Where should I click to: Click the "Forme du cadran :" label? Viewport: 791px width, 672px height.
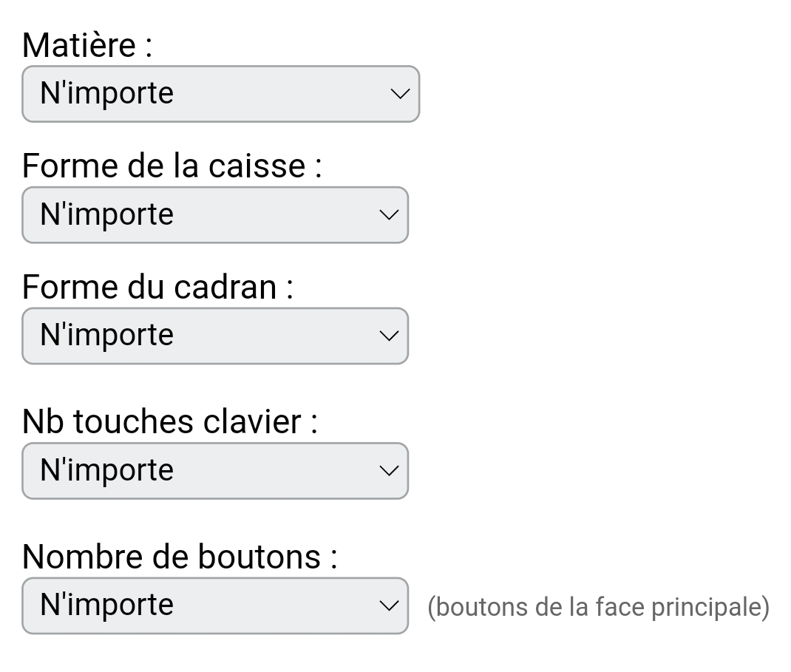[157, 287]
